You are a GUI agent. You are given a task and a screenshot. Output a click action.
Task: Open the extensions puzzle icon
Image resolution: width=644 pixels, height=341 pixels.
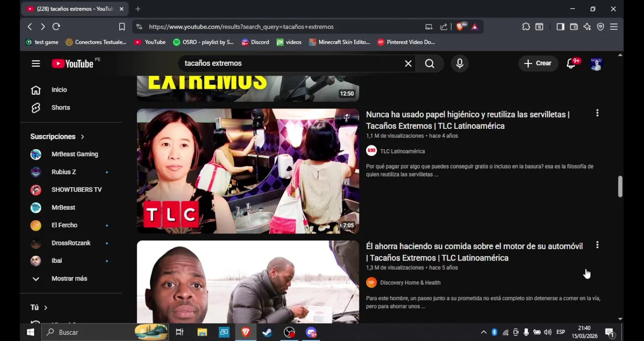tap(526, 27)
